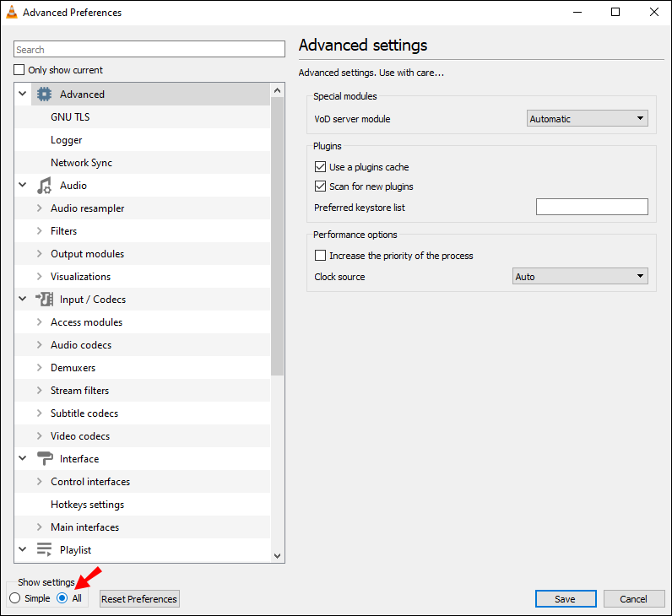The width and height of the screenshot is (672, 616).
Task: Toggle Increase the priority of the process
Action: pos(320,256)
